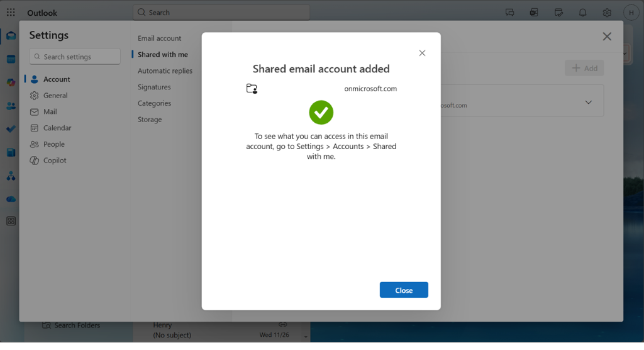Click the link icon on Henry's message
Screen dimensions: 644x350
pos(282,324)
